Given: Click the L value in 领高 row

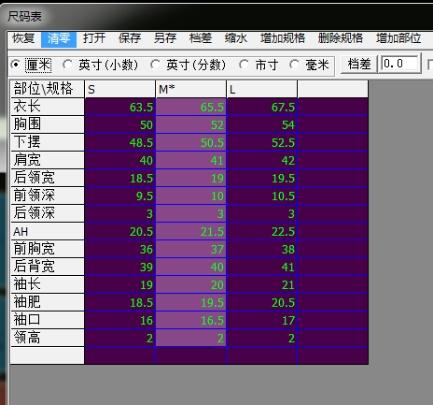Looking at the screenshot, I should [x=262, y=338].
